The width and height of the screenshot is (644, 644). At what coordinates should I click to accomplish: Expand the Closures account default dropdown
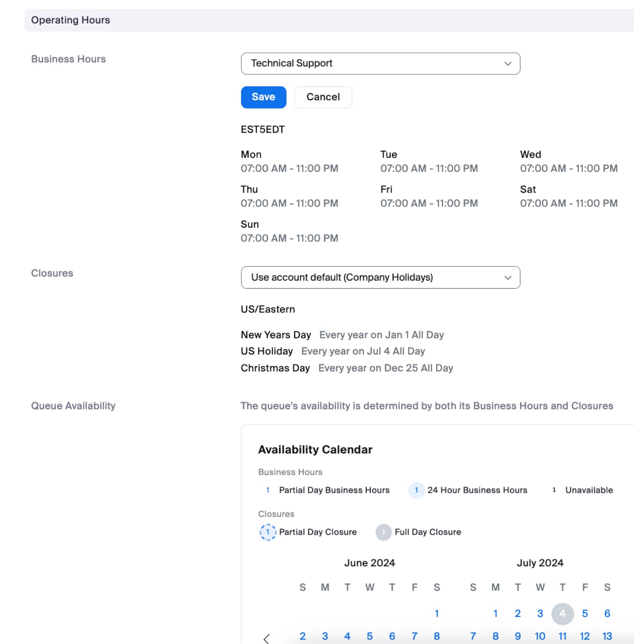(x=380, y=277)
